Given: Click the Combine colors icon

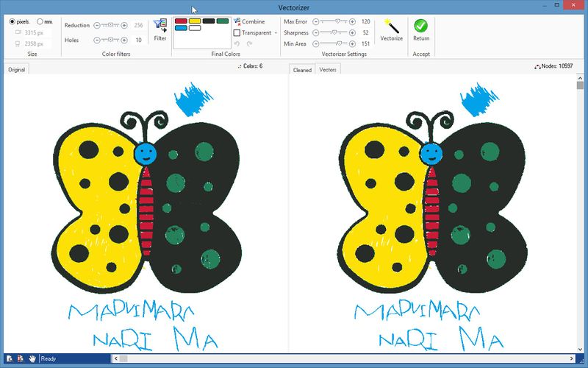Looking at the screenshot, I should [x=237, y=21].
